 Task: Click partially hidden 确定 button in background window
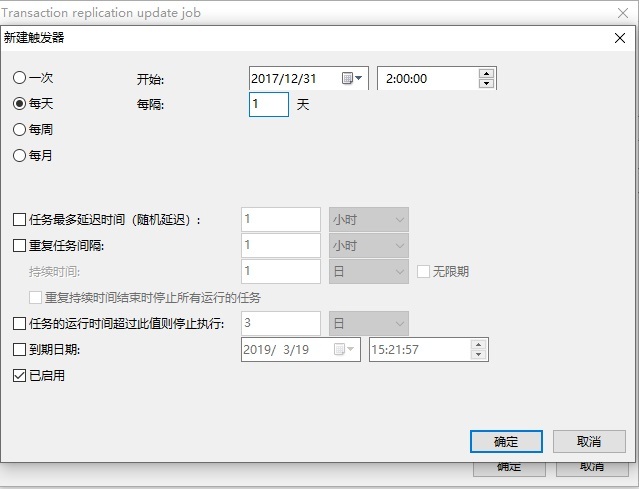tap(509, 469)
